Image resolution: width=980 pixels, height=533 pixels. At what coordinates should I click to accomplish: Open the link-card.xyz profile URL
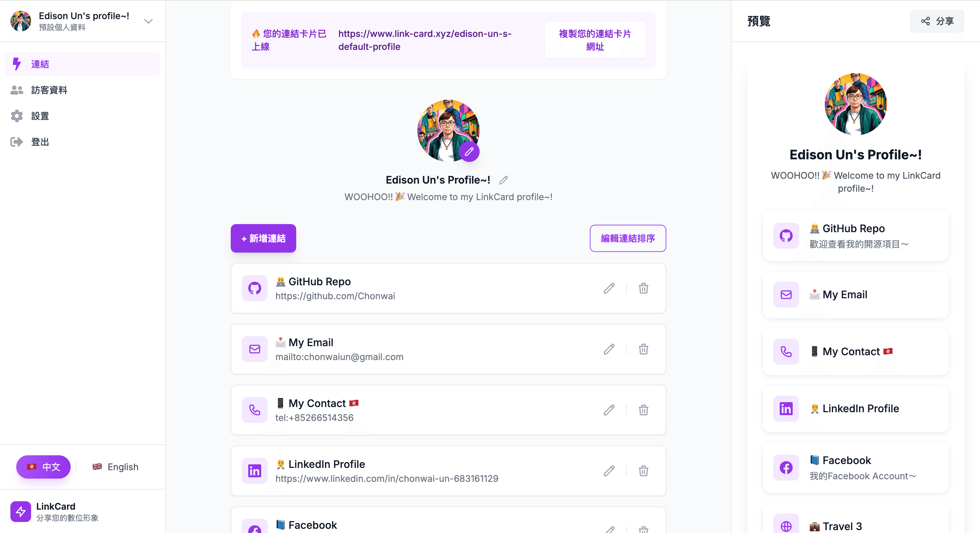pos(425,40)
